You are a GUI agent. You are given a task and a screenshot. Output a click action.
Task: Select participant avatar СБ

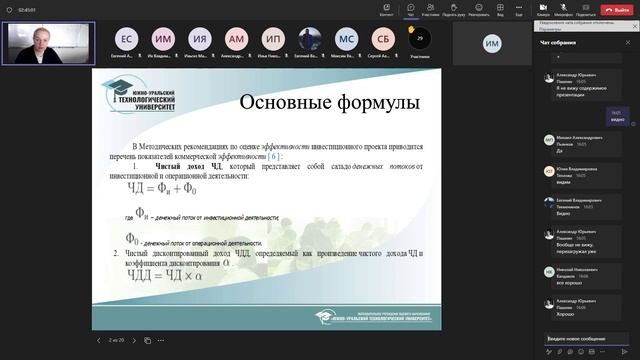383,39
